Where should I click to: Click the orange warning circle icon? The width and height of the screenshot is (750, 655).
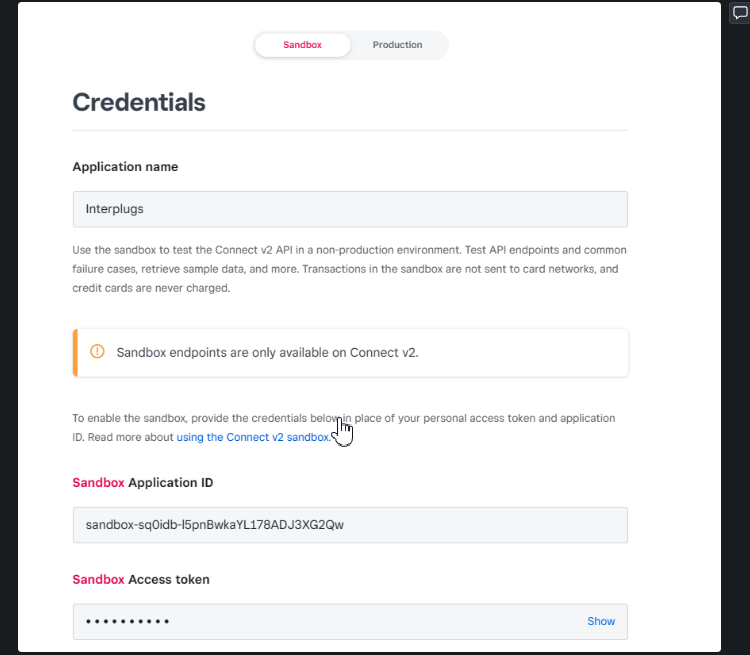tap(97, 351)
